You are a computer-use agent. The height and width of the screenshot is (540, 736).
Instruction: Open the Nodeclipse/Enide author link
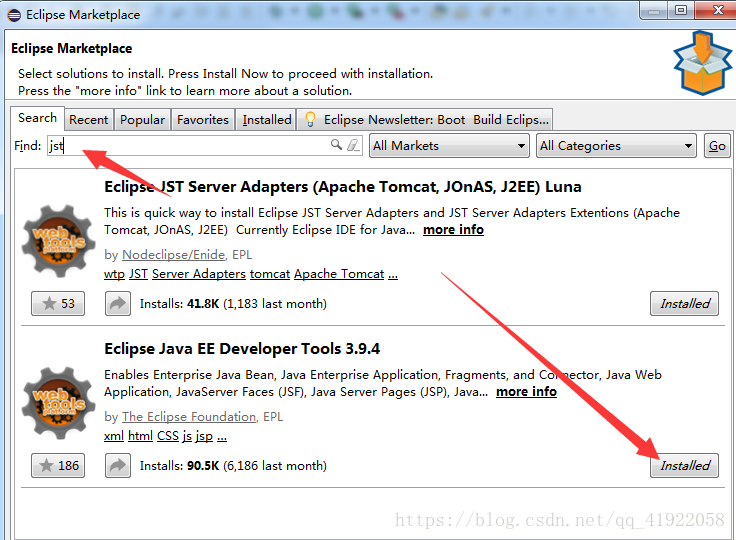(x=174, y=255)
